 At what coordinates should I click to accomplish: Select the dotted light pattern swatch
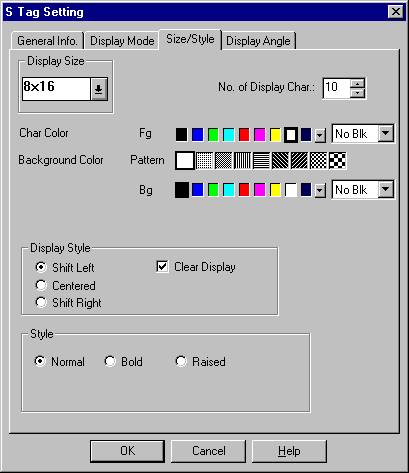204,161
